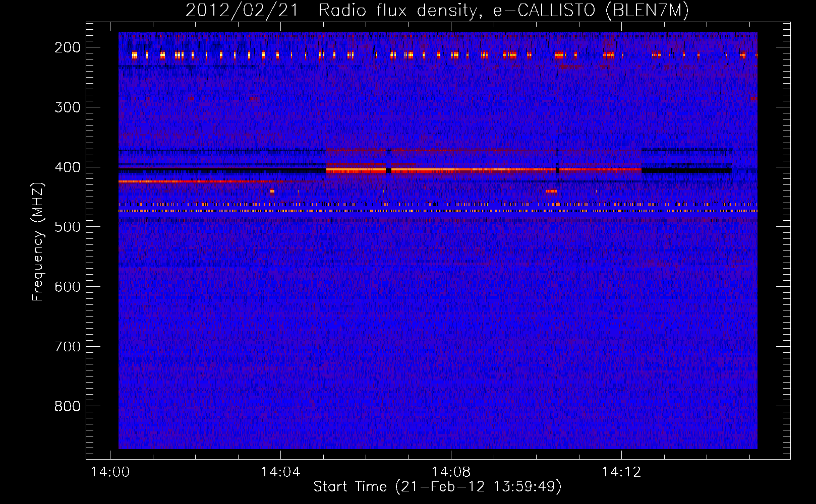Click the 500 frequency tick label
The width and height of the screenshot is (816, 504).
[x=68, y=227]
